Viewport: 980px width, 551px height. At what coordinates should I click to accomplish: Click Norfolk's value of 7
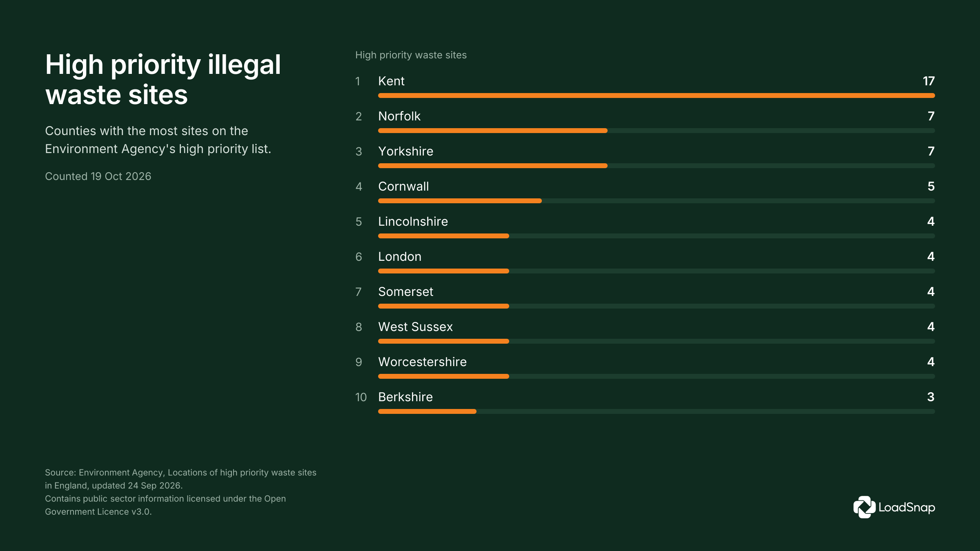click(x=931, y=116)
